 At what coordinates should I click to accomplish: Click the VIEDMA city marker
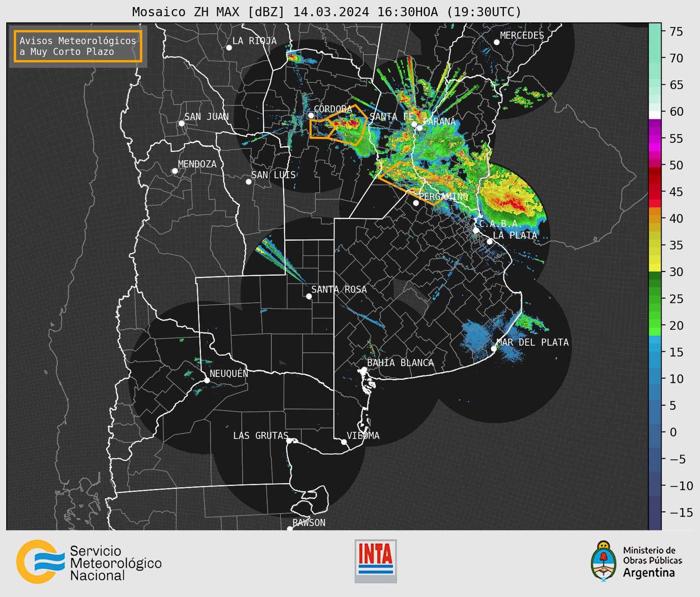click(x=344, y=442)
